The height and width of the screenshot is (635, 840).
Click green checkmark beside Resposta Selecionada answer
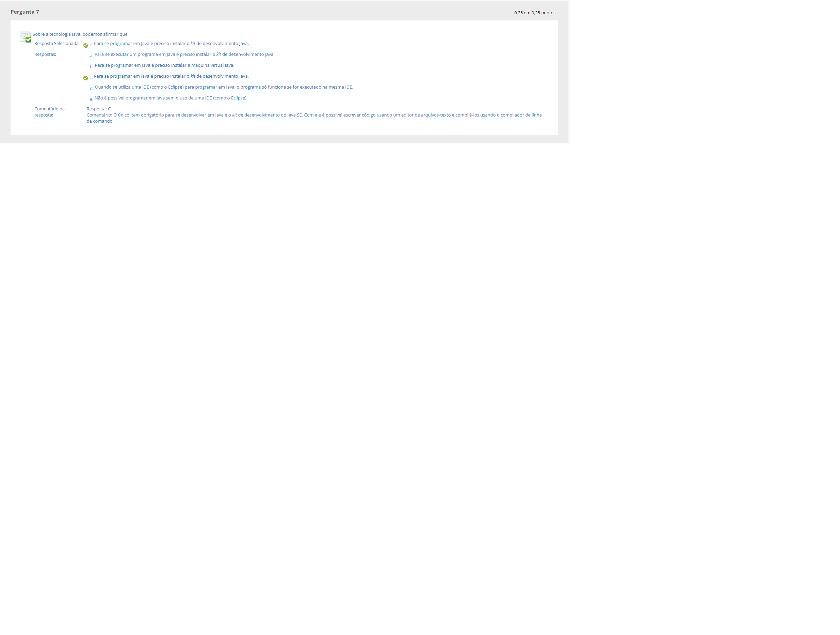85,46
